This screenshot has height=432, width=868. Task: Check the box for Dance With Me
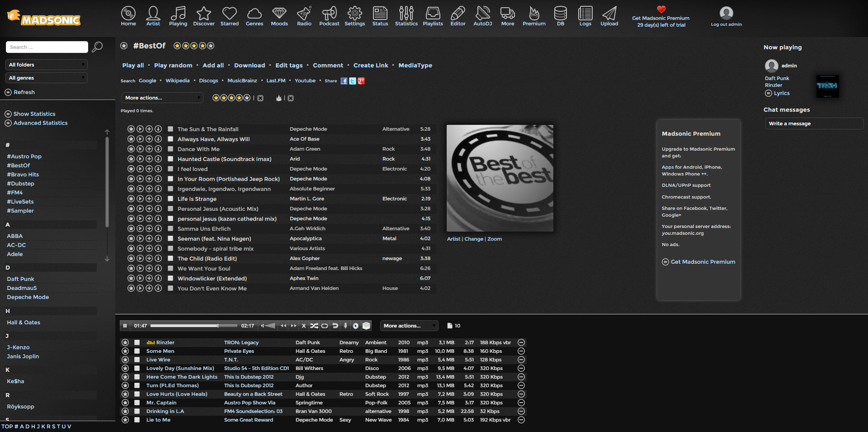click(x=170, y=149)
